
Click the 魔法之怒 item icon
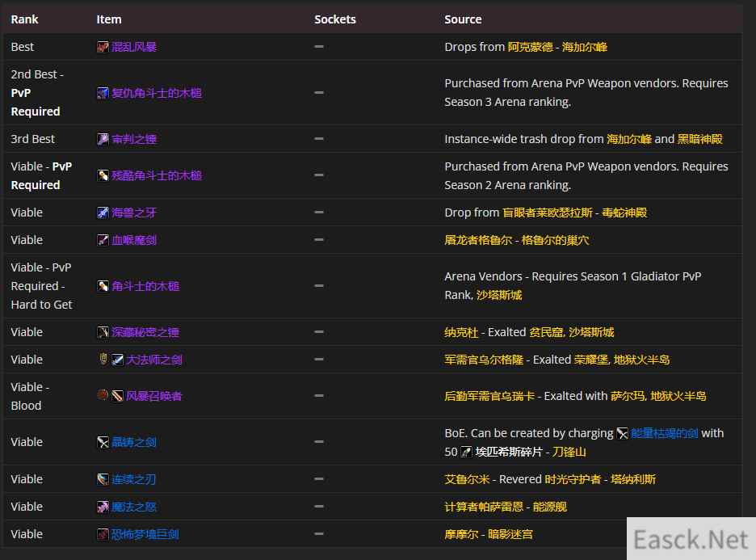tap(103, 507)
